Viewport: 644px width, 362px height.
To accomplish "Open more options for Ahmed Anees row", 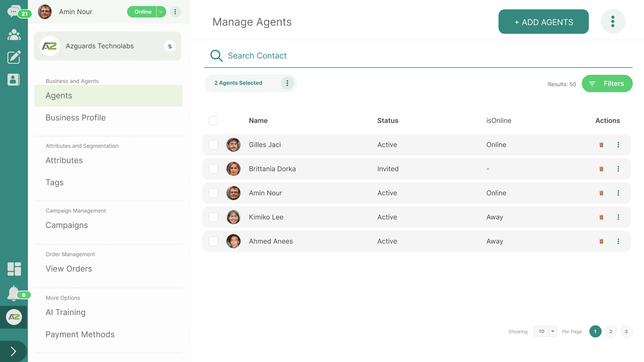I will click(x=618, y=241).
